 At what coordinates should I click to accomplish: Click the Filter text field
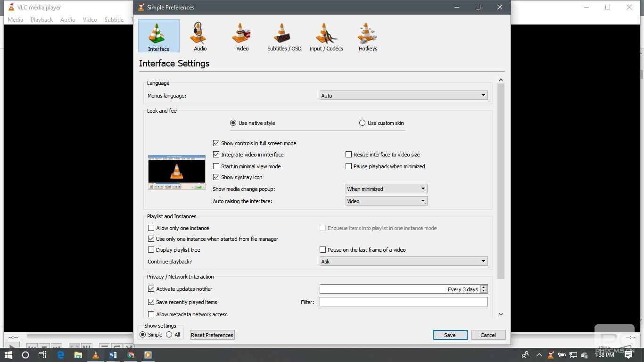point(404,302)
